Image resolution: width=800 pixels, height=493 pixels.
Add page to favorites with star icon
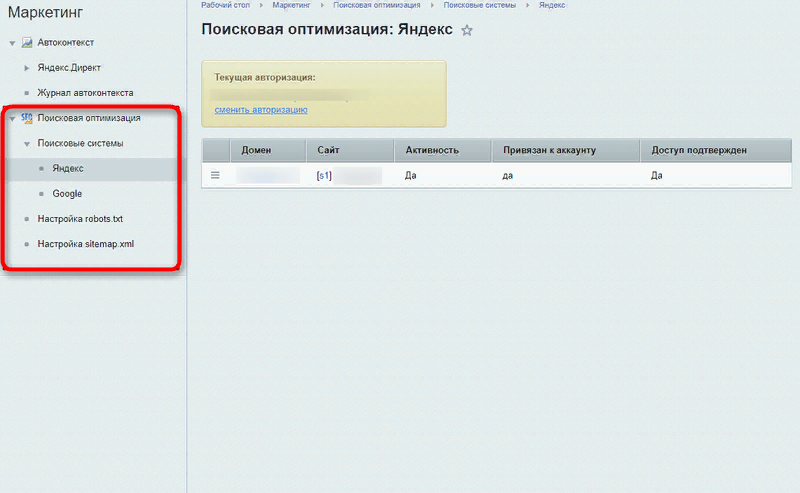click(x=467, y=31)
